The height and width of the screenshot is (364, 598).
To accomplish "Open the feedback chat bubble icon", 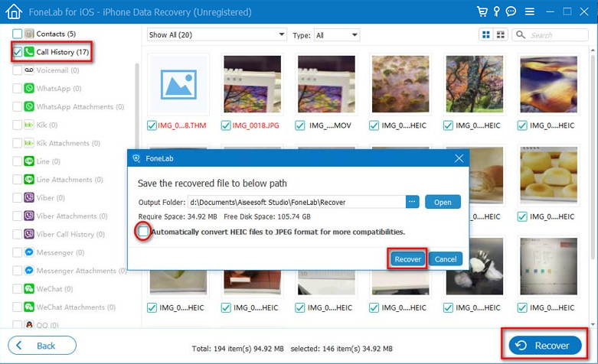I will click(x=511, y=11).
